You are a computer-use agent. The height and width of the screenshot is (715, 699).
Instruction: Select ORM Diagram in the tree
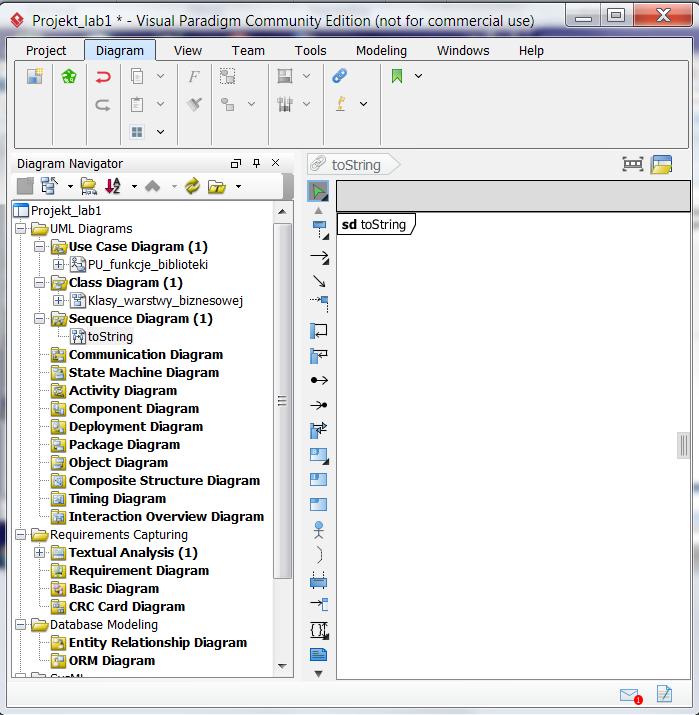coord(112,660)
